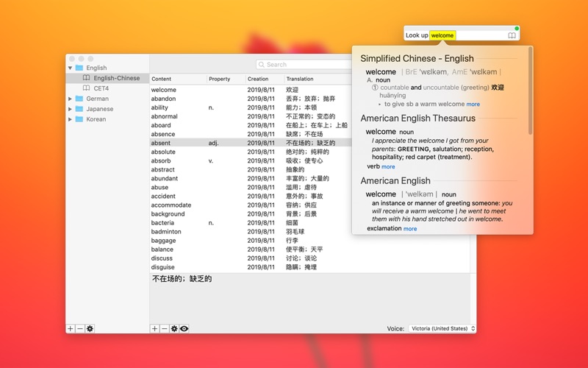The height and width of the screenshot is (368, 588).
Task: Select the 'welcome' row in word list
Action: pos(251,90)
